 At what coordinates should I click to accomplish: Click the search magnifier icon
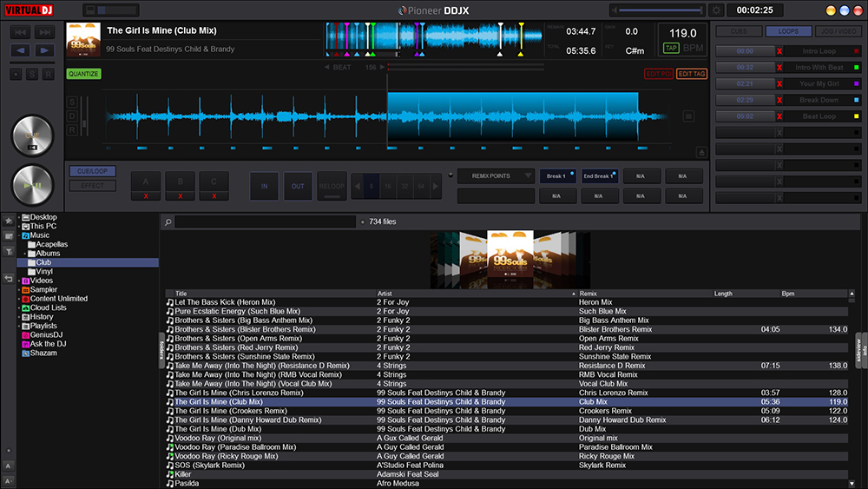[x=168, y=222]
